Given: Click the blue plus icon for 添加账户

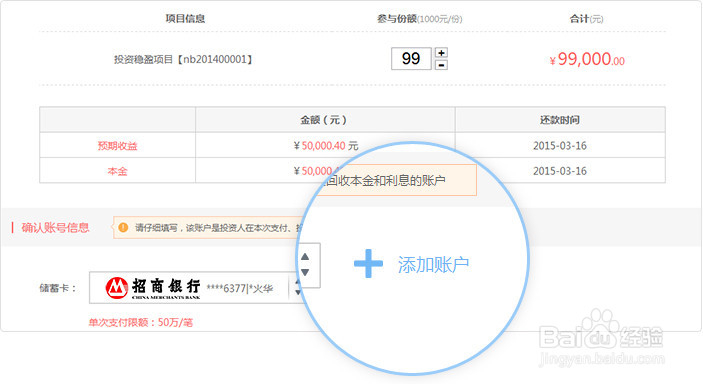Looking at the screenshot, I should point(368,264).
